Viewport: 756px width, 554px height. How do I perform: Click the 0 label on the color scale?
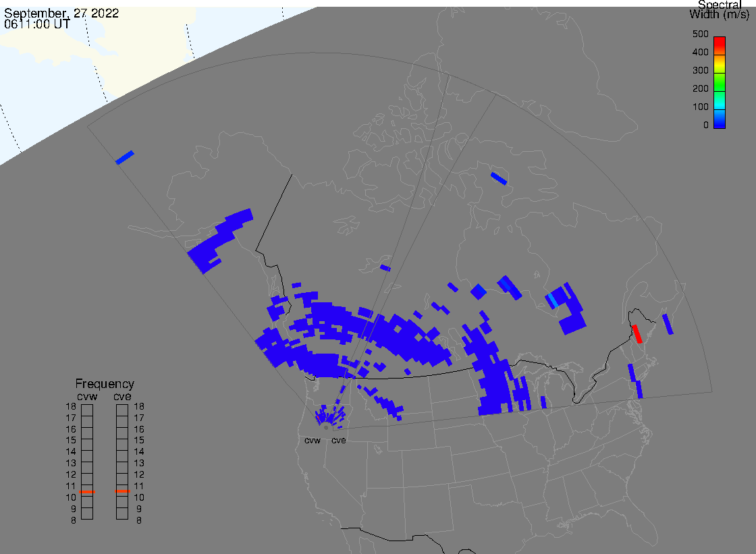click(x=706, y=126)
